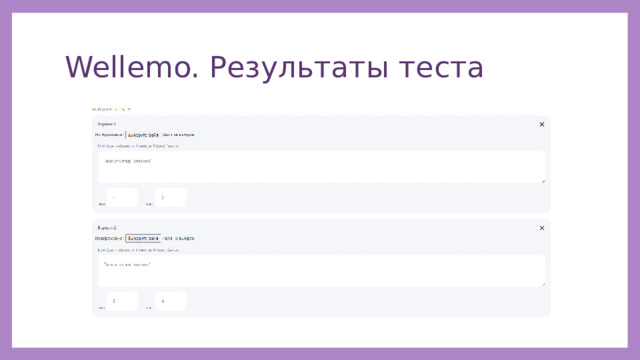Screen dimensions: 640x360
Task: Click the second card's 'Выберите файл' button
Action: (143, 238)
